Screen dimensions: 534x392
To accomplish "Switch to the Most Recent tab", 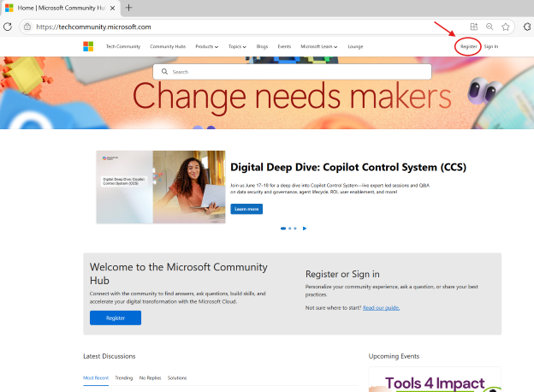I will [x=96, y=377].
